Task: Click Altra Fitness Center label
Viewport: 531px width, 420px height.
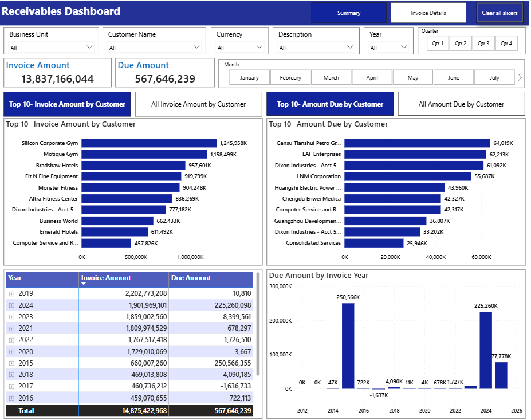Action: [53, 198]
